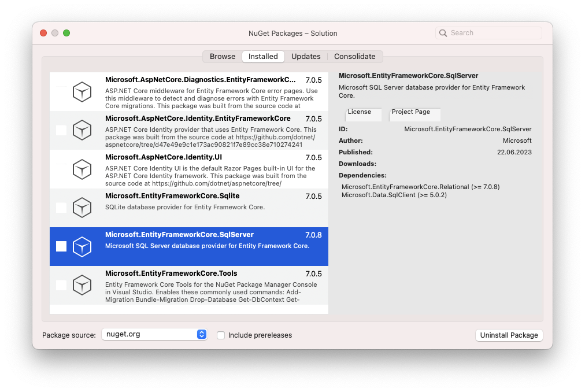Click the EntityFrameworkCore.Tools package icon

(x=82, y=285)
